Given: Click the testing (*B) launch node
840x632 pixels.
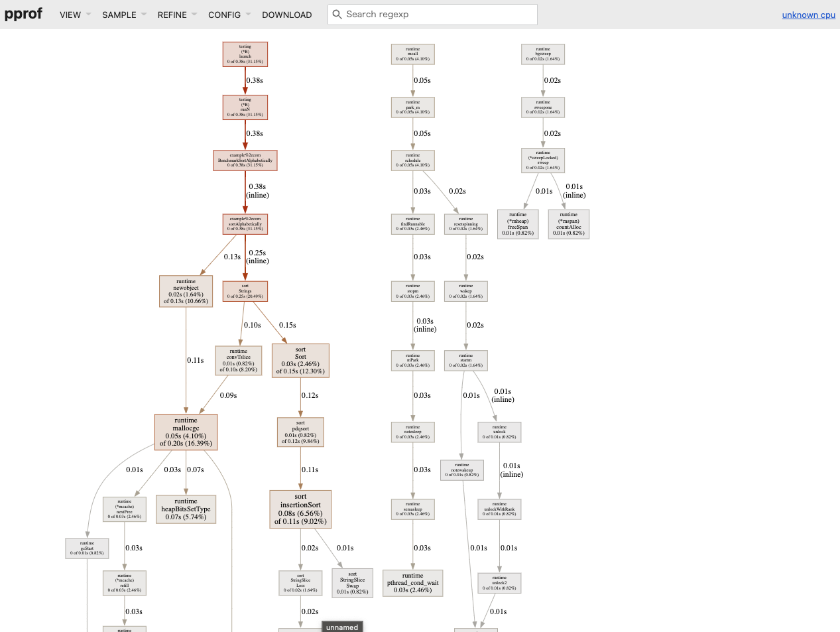Looking at the screenshot, I should [x=245, y=54].
